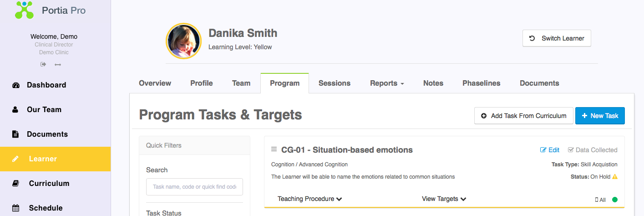The image size is (644, 216).
Task: Click the Our Team person icon
Action: point(15,110)
